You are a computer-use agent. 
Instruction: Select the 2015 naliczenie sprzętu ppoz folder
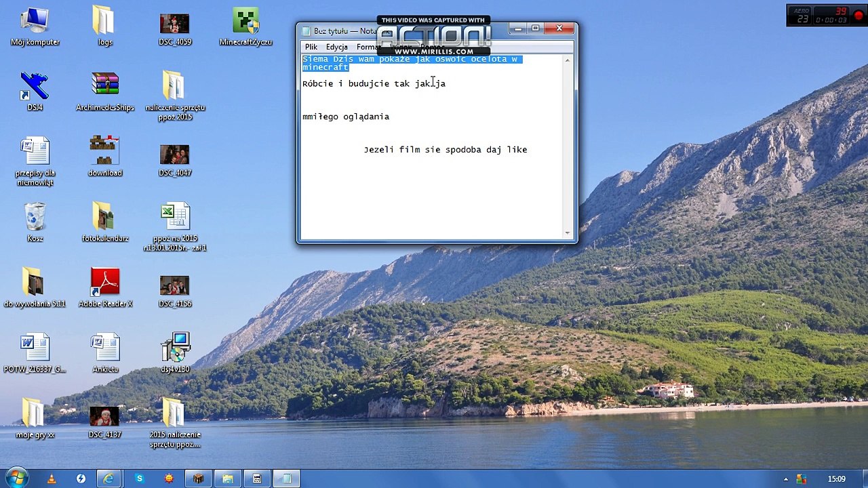click(x=174, y=424)
